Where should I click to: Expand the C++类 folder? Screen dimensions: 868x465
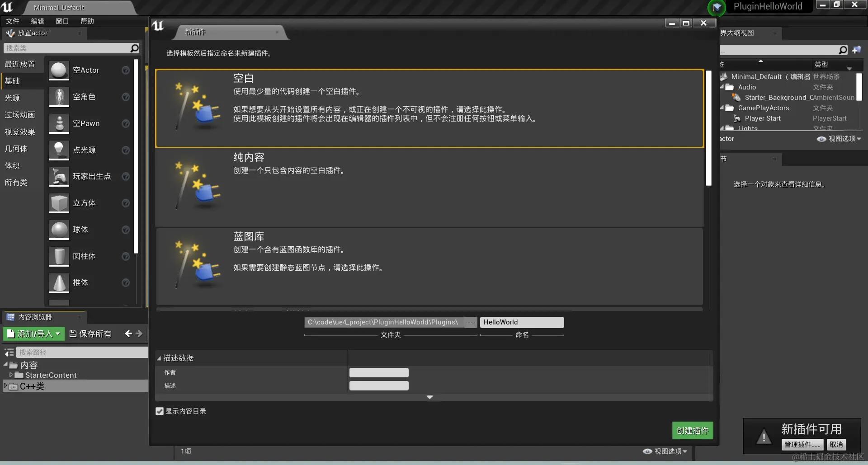(x=5, y=385)
